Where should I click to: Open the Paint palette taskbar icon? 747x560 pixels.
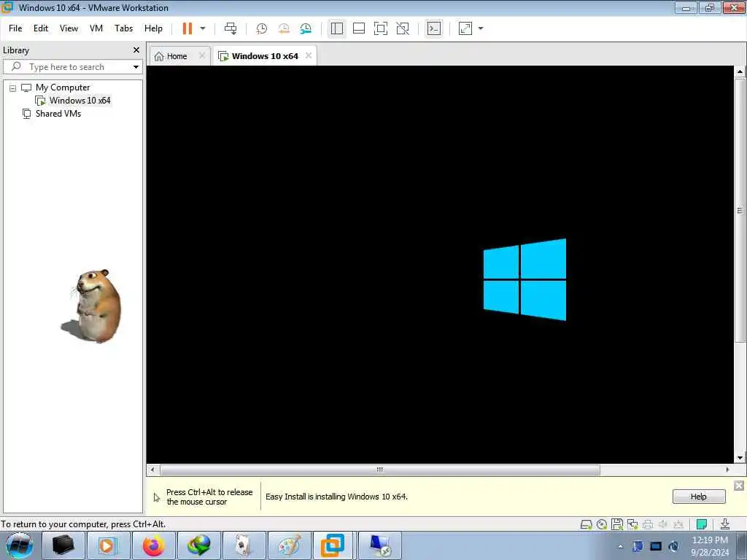[x=289, y=545]
